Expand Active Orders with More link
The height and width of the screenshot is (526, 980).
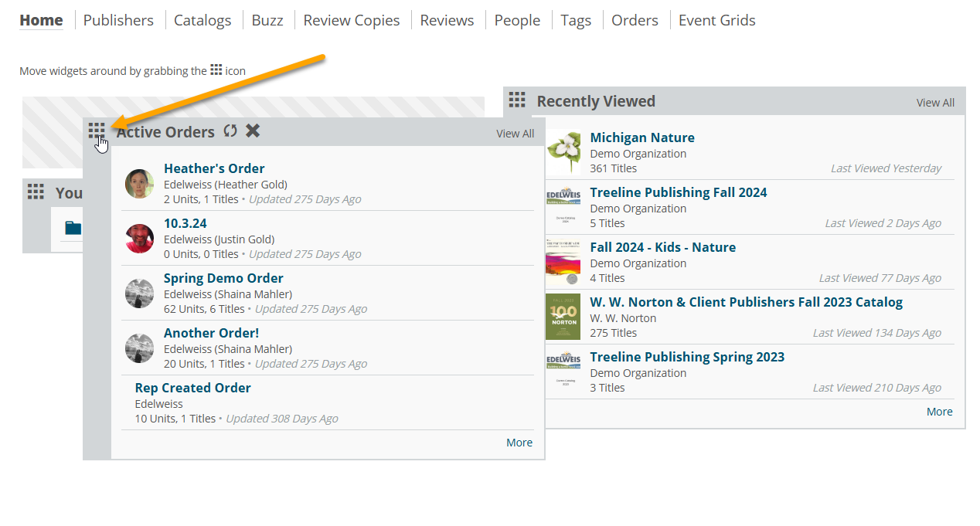(519, 443)
